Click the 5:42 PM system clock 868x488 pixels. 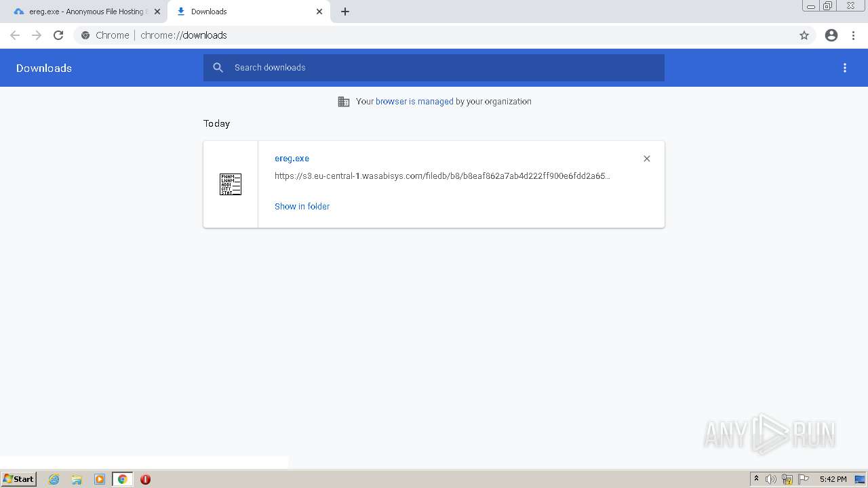tap(833, 479)
